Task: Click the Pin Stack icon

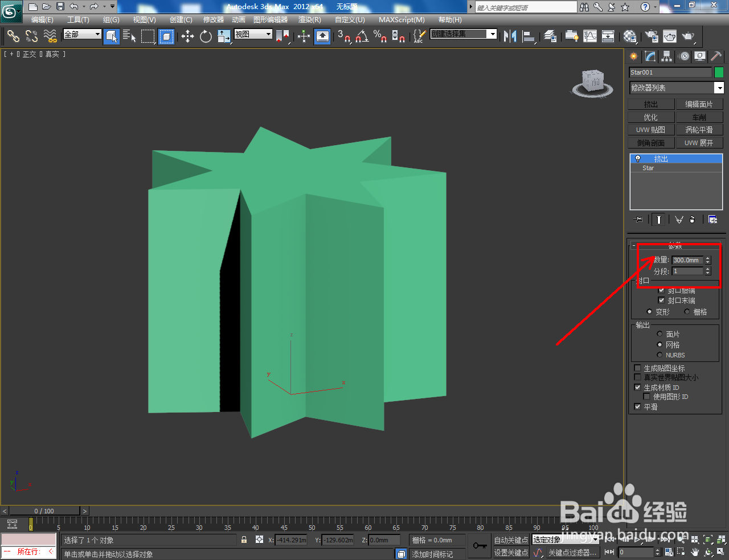Action: tap(638, 219)
